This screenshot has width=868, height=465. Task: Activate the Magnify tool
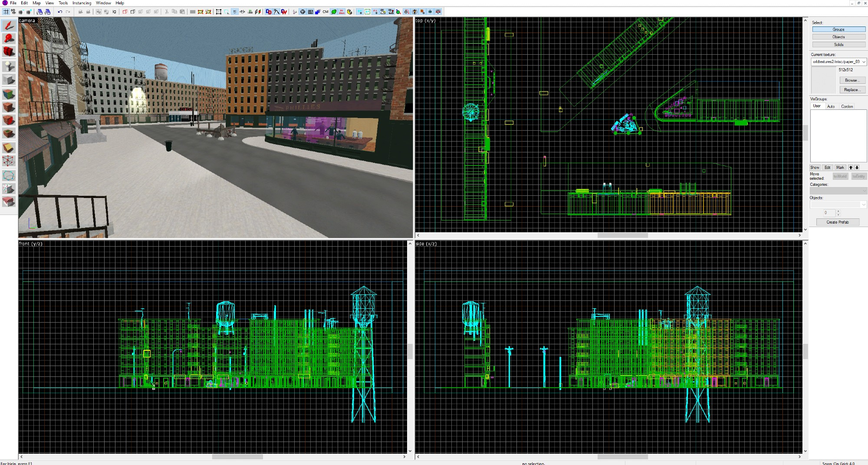(x=9, y=39)
